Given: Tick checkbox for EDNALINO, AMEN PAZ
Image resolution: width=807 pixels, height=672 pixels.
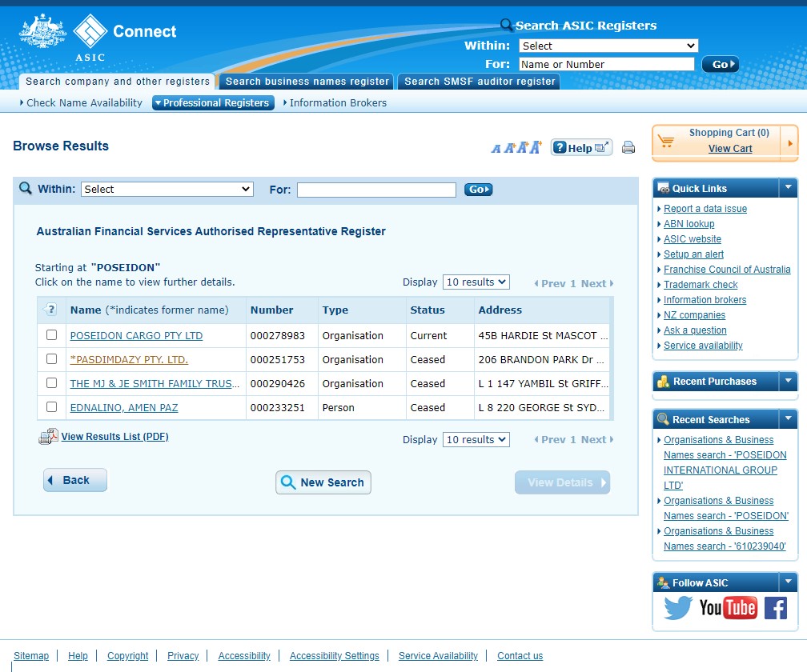Looking at the screenshot, I should click(51, 406).
